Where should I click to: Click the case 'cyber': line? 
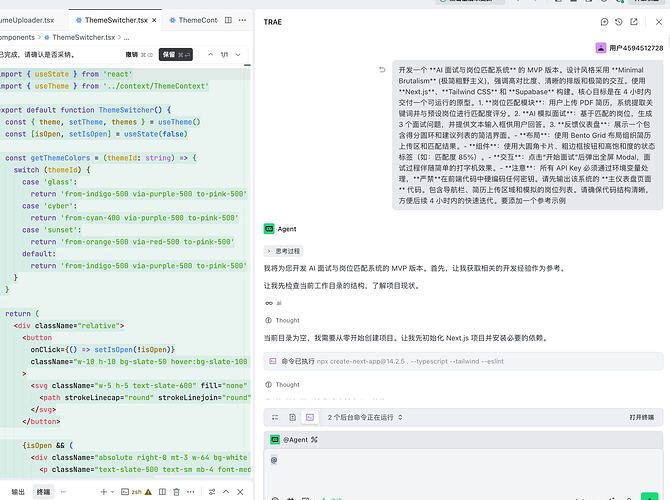click(50, 206)
